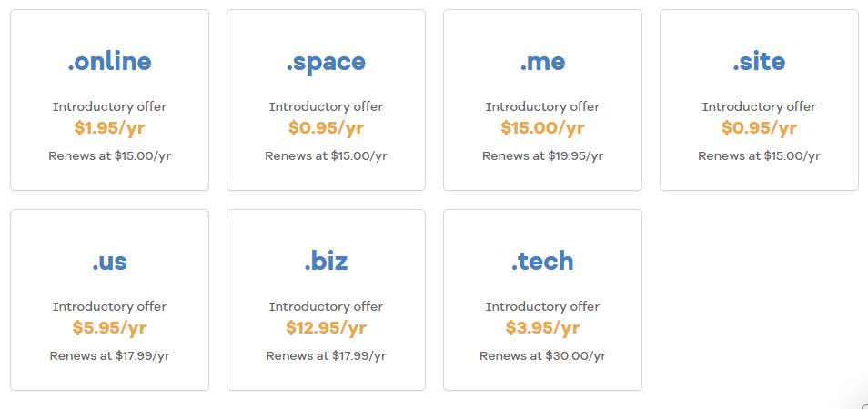The height and width of the screenshot is (409, 868).
Task: Click the $0.95/yr price under .site
Action: coord(759,128)
